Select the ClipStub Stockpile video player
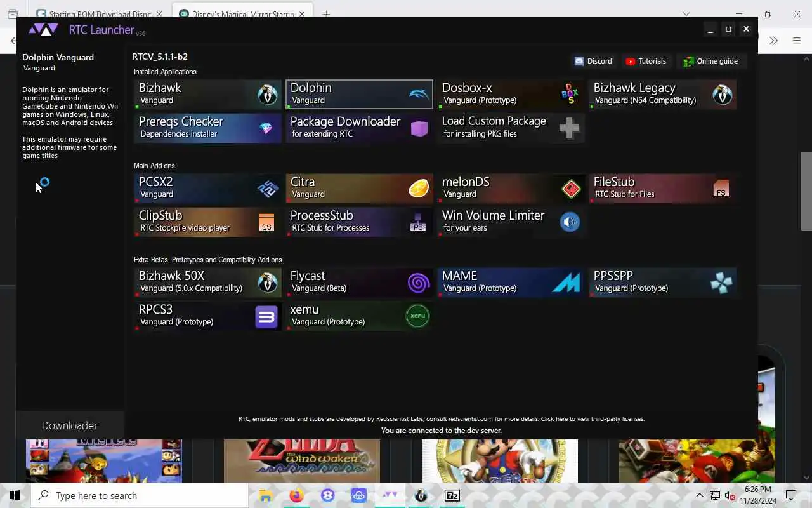 [207, 222]
